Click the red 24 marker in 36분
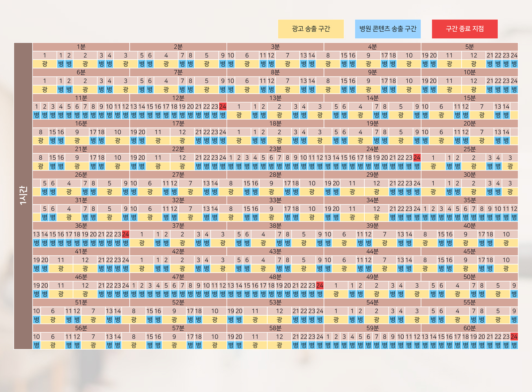 coord(126,235)
